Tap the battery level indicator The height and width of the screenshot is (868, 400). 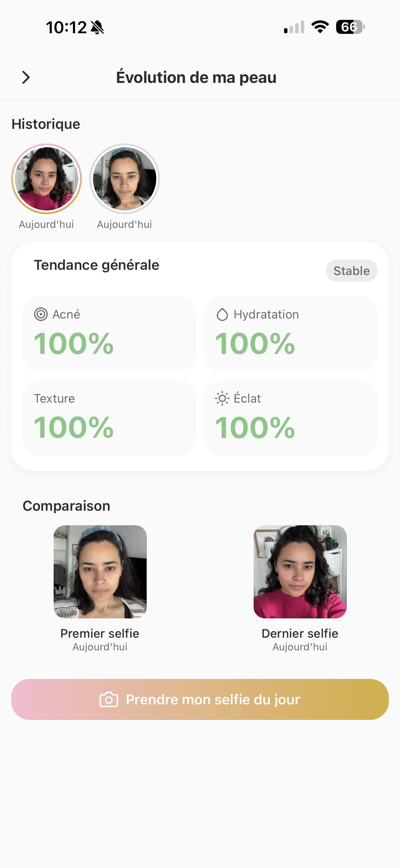tap(350, 27)
